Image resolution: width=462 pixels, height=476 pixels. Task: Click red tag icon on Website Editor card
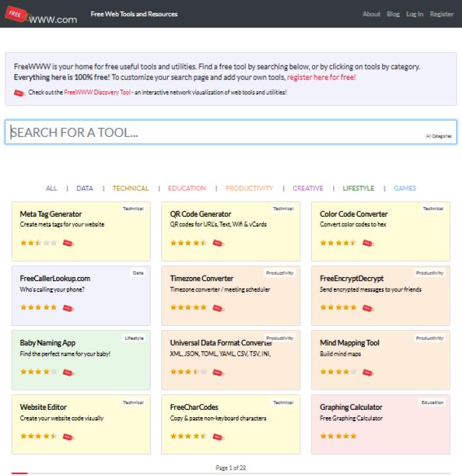68,436
